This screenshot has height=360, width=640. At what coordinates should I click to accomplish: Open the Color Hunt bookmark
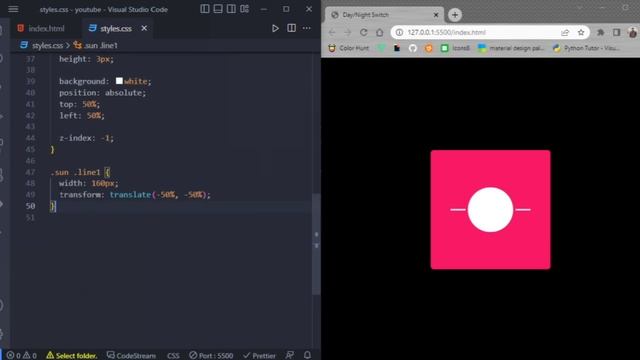point(349,48)
